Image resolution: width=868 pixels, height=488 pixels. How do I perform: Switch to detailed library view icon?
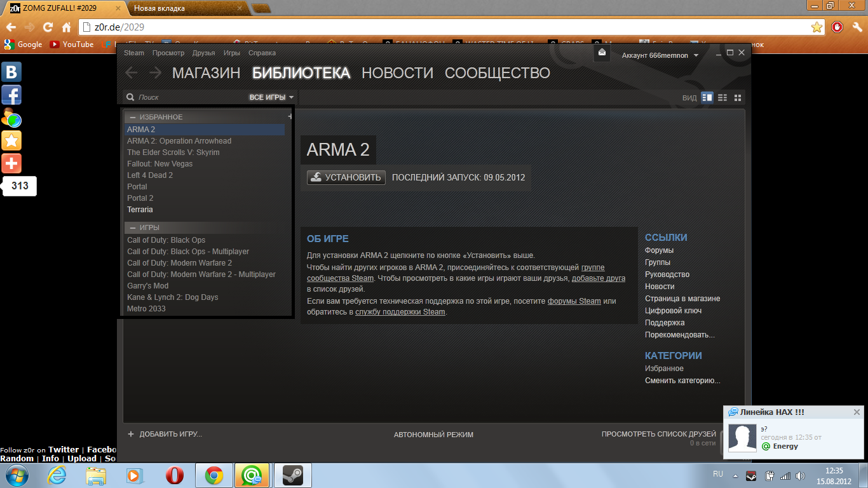pyautogui.click(x=707, y=97)
